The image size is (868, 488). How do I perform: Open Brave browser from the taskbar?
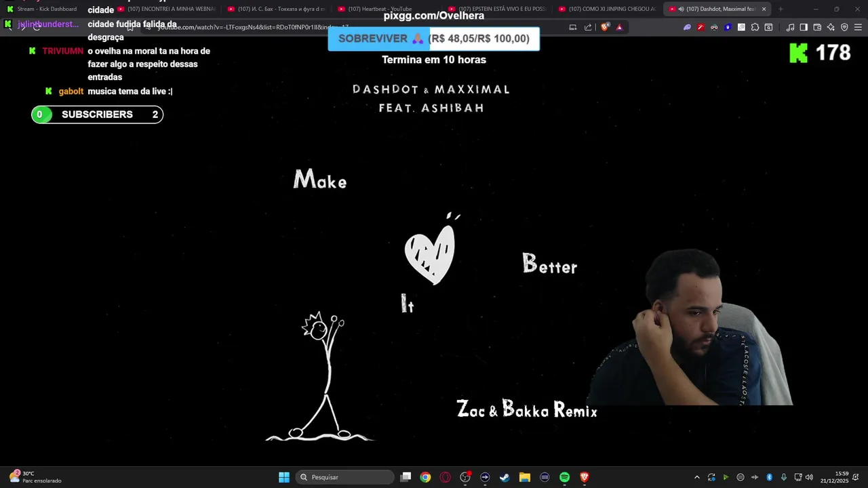point(585,477)
